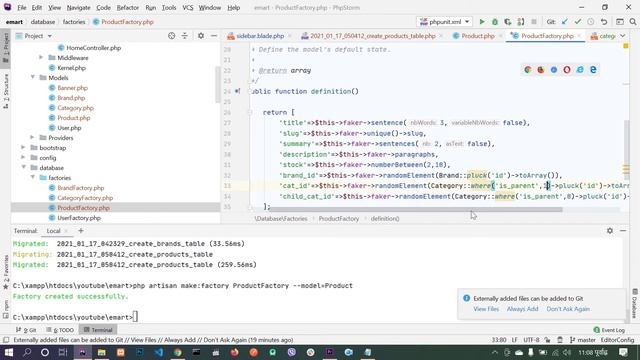
Task: Show the hidden editor tabs list
Action: coord(622,36)
